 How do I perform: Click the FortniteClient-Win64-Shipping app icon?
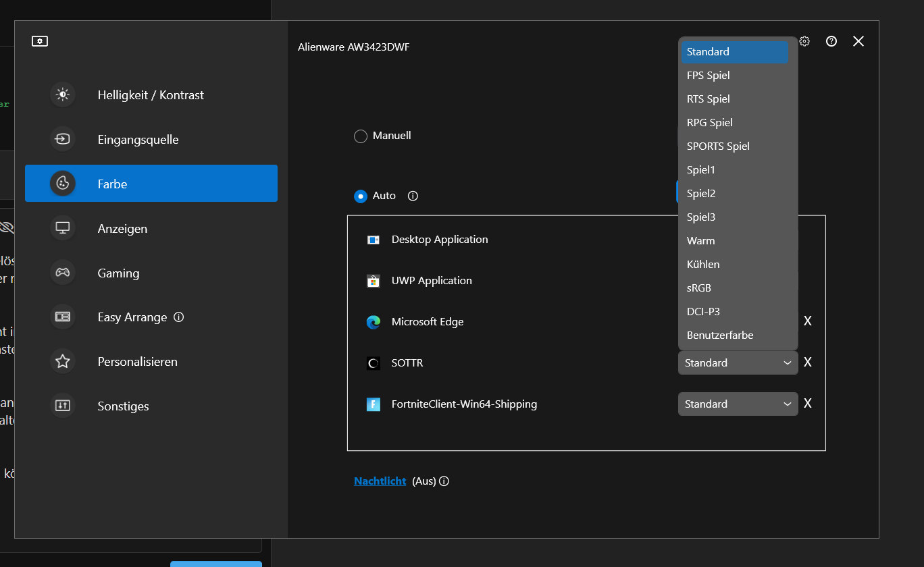click(374, 404)
